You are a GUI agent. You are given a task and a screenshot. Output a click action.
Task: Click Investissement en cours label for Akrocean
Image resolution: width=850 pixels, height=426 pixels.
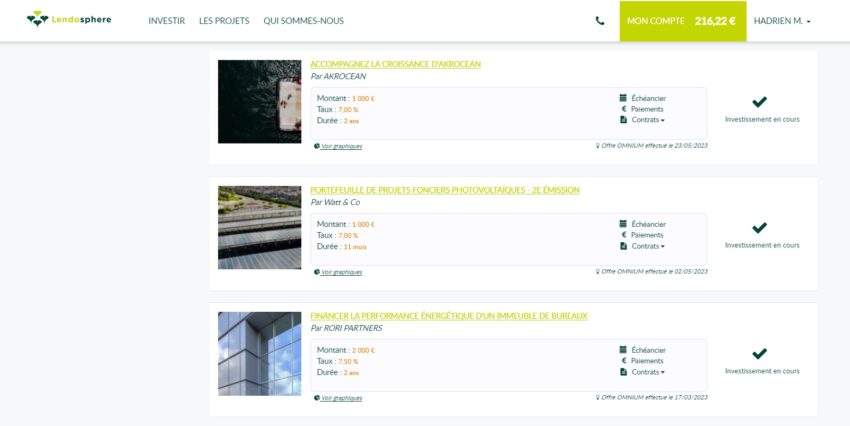762,119
